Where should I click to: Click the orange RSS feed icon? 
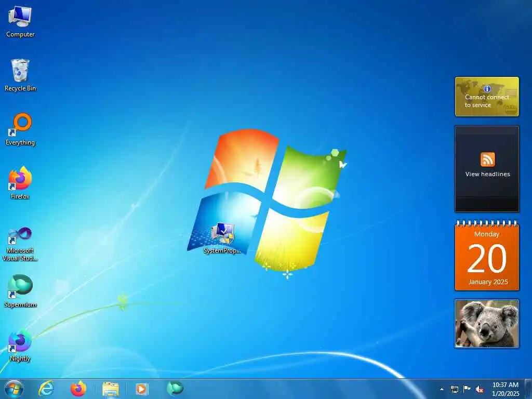(x=487, y=159)
